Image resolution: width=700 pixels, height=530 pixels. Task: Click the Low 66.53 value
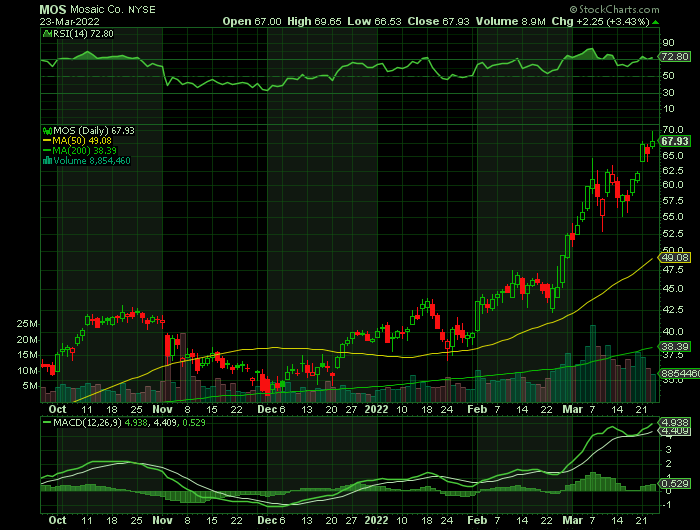pyautogui.click(x=374, y=21)
